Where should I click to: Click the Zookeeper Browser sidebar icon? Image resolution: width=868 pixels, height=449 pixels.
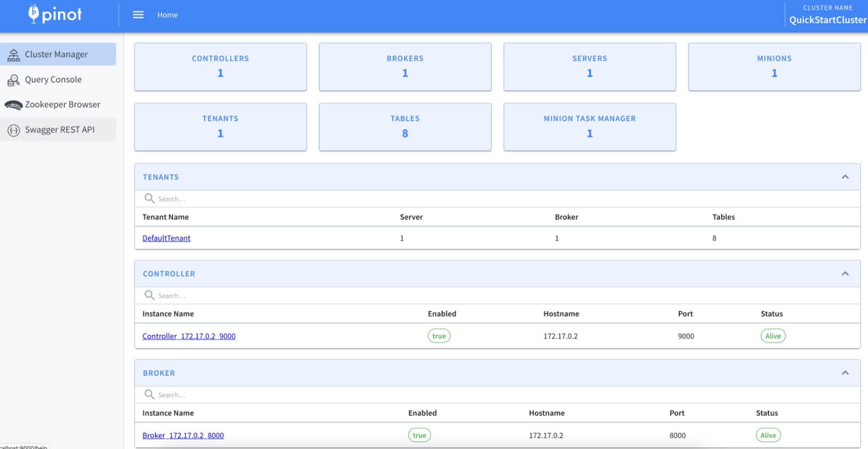coord(14,105)
